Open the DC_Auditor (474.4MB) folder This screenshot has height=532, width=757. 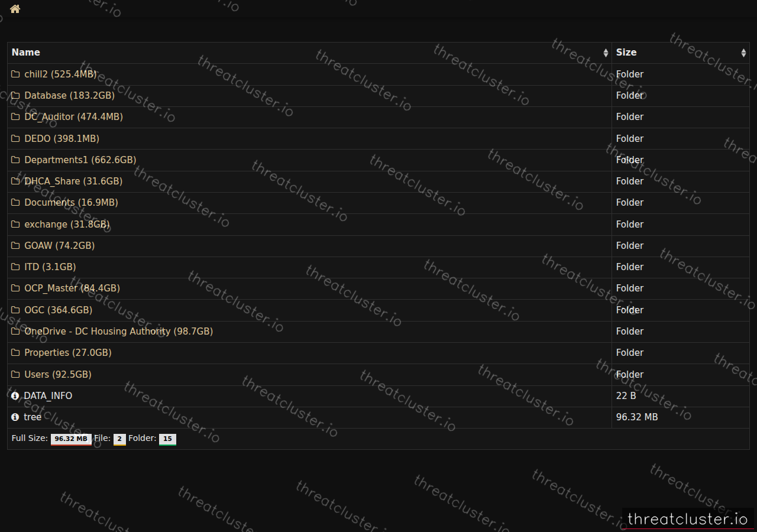pyautogui.click(x=73, y=117)
